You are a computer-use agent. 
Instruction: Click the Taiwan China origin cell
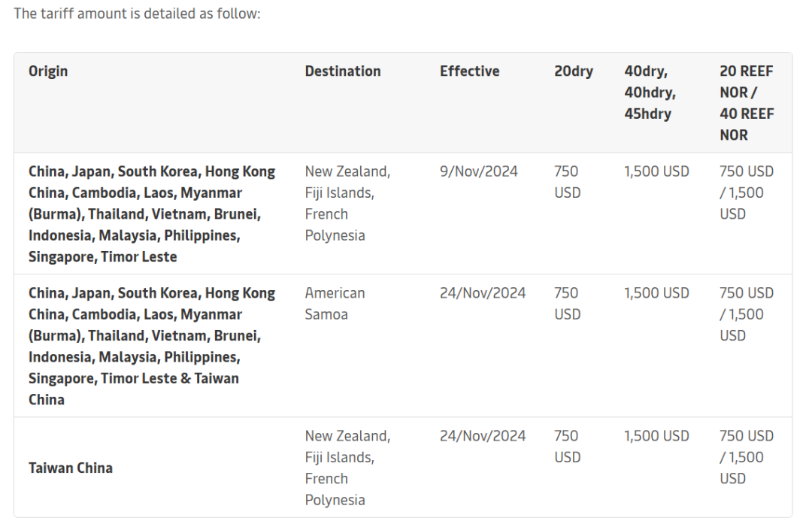point(71,468)
